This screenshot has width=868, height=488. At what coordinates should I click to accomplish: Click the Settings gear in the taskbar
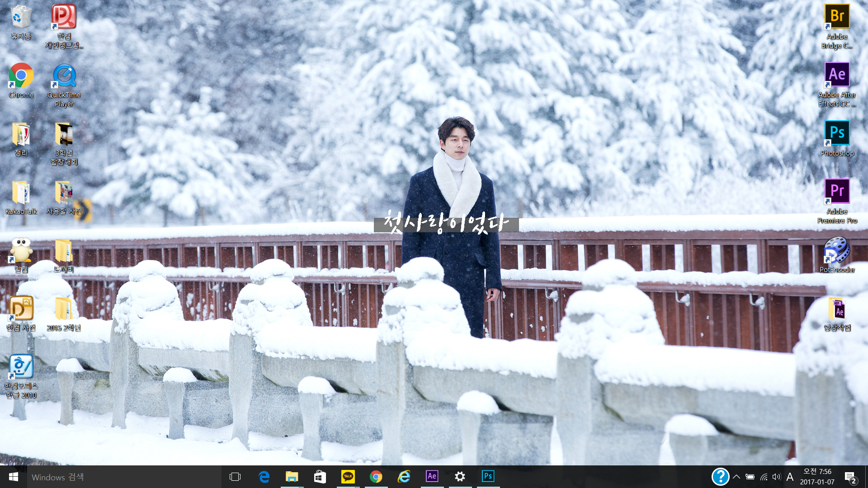pos(460,476)
